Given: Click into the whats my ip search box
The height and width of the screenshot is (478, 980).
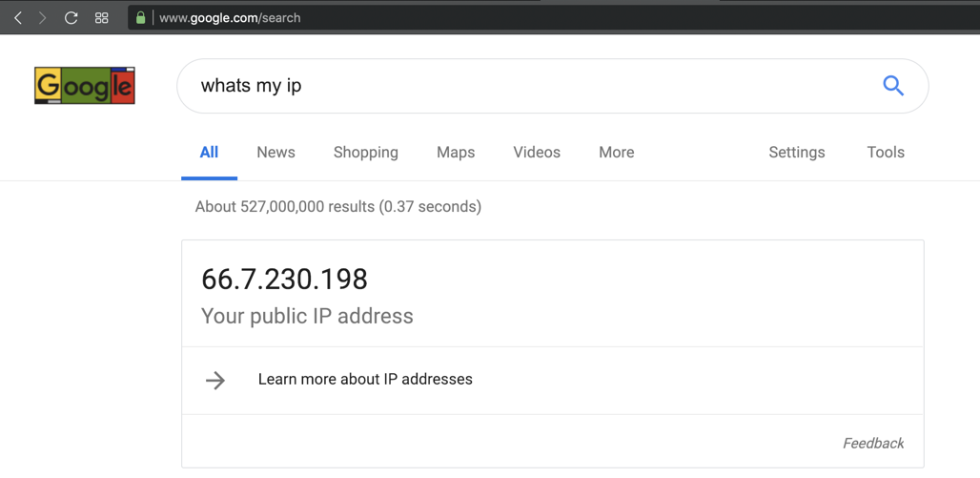Looking at the screenshot, I should 524,86.
